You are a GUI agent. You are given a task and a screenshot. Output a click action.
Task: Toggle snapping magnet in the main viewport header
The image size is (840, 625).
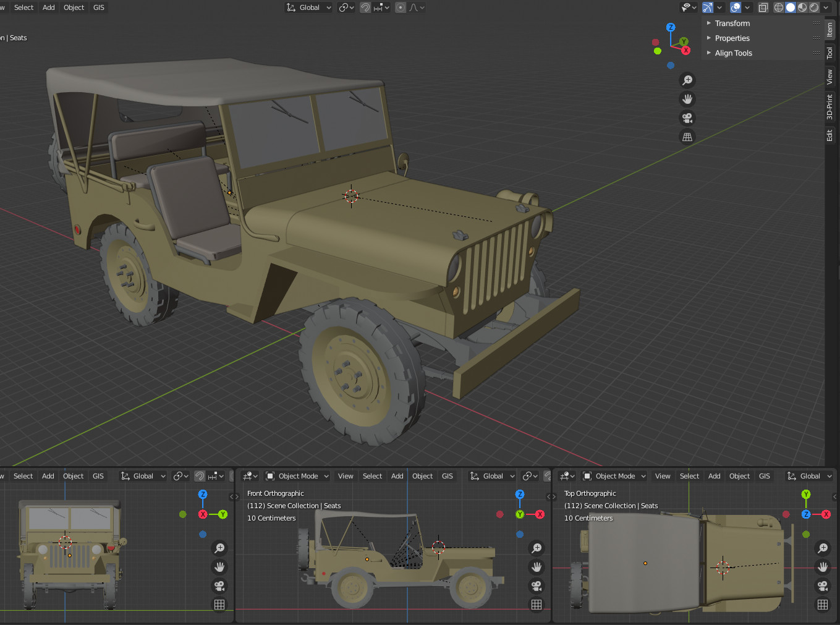pyautogui.click(x=365, y=7)
